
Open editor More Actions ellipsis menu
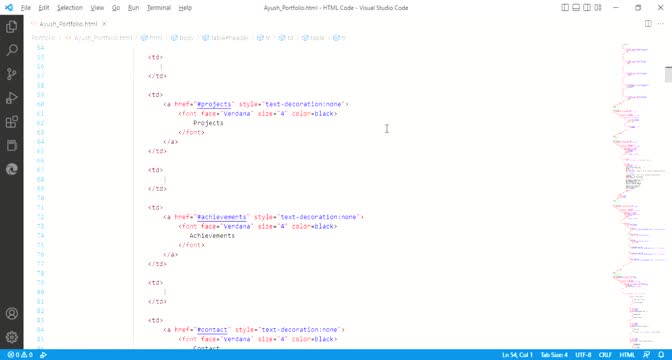tap(660, 24)
